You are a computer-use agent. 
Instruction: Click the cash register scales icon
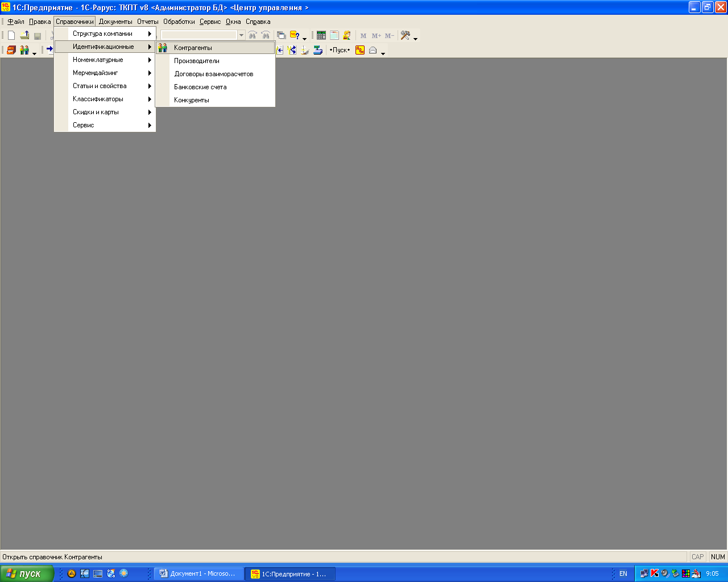click(318, 50)
